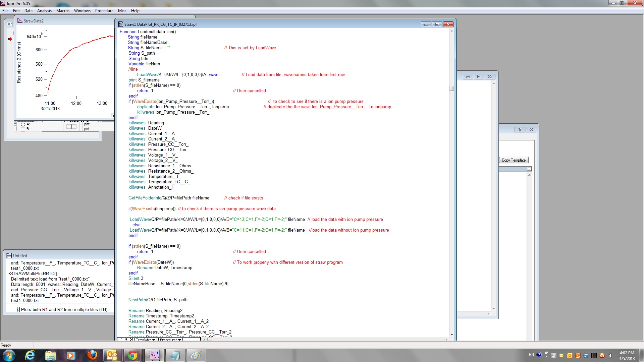
Task: Click the StrawData2 graph window icon
Action: 20,21
